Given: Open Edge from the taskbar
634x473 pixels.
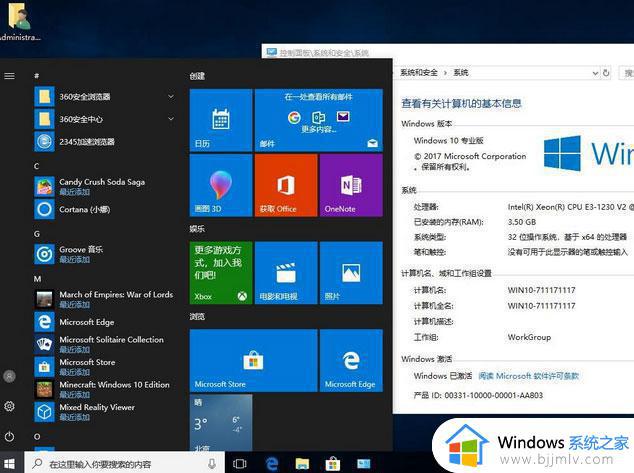Looking at the screenshot, I should [x=272, y=464].
